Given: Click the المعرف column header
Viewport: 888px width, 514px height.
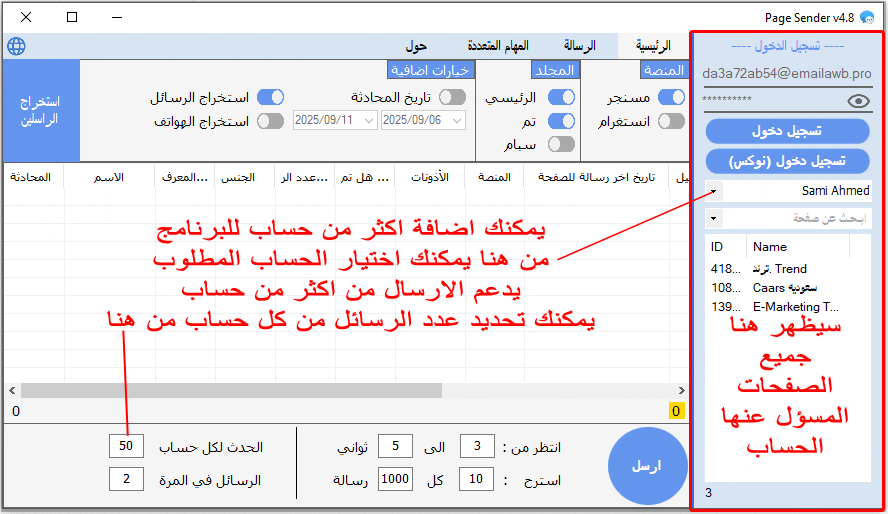Looking at the screenshot, I should pyautogui.click(x=185, y=177).
